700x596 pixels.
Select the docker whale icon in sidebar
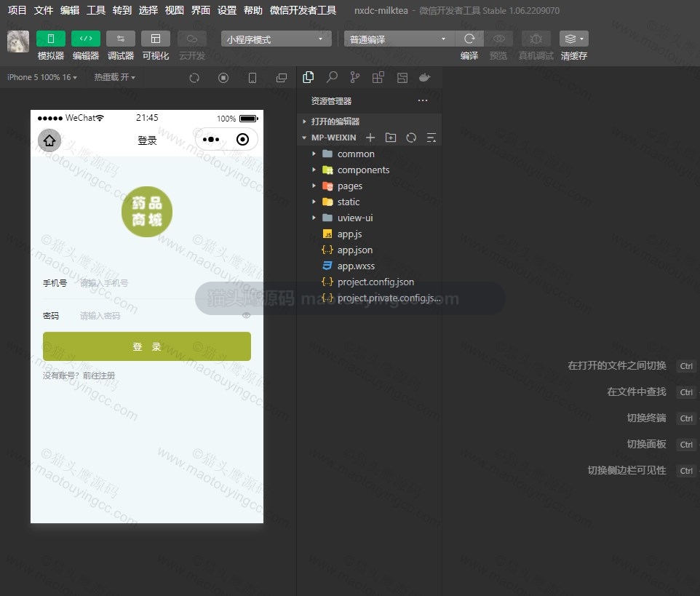coord(425,77)
